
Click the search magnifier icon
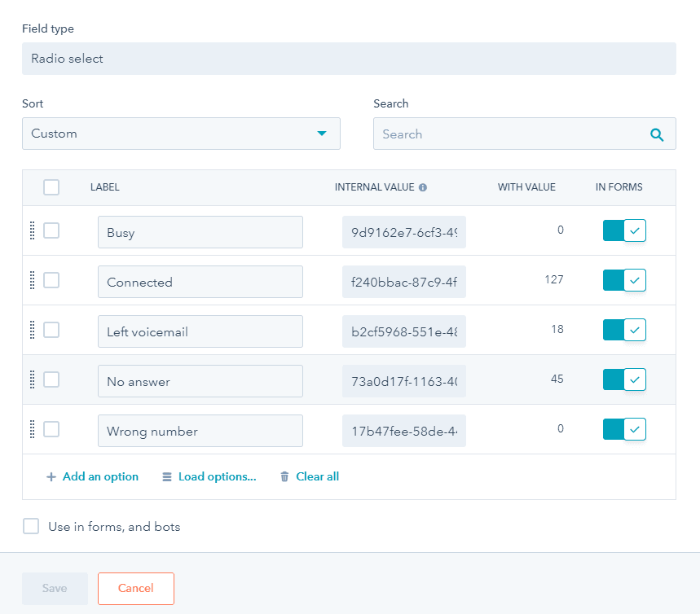pyautogui.click(x=657, y=134)
